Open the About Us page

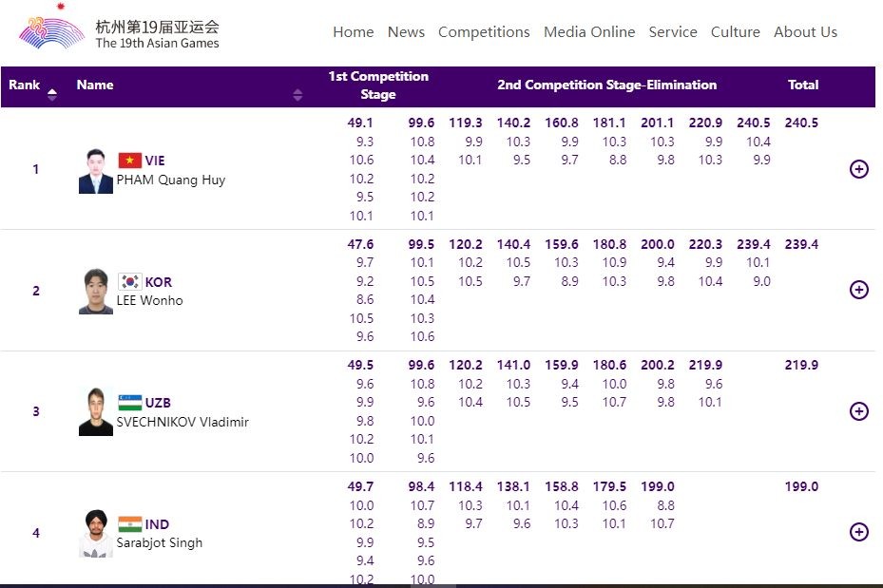(805, 32)
